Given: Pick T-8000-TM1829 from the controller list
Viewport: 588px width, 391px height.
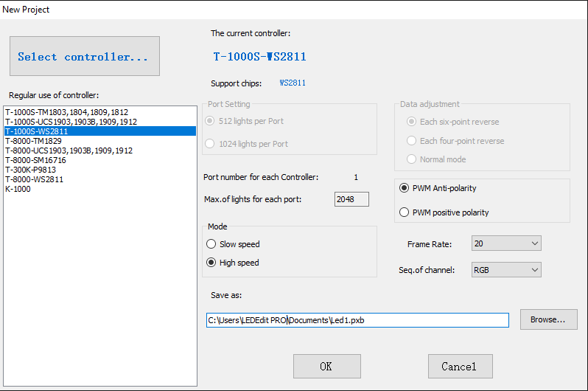Looking at the screenshot, I should [33, 141].
